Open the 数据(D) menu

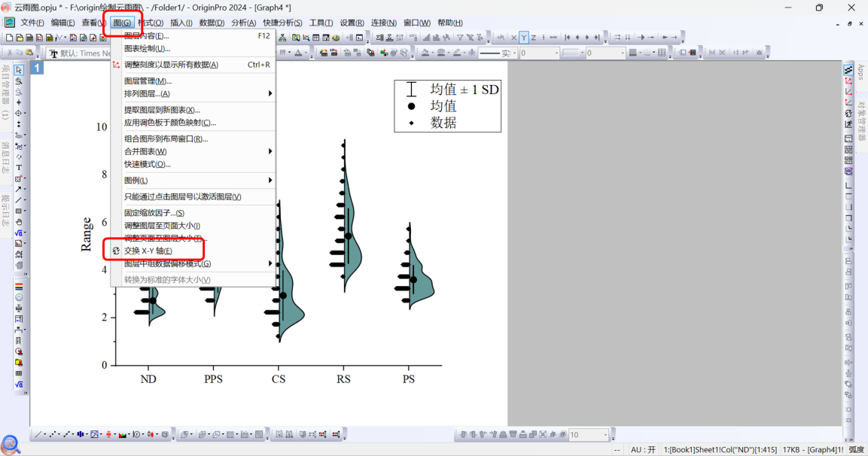click(x=212, y=23)
